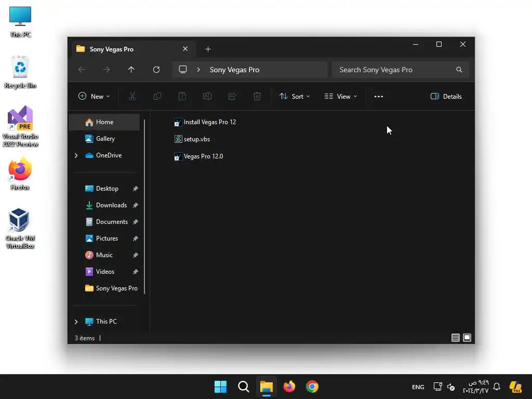532x399 pixels.
Task: Select the Firefox desktop shortcut
Action: [x=20, y=174]
